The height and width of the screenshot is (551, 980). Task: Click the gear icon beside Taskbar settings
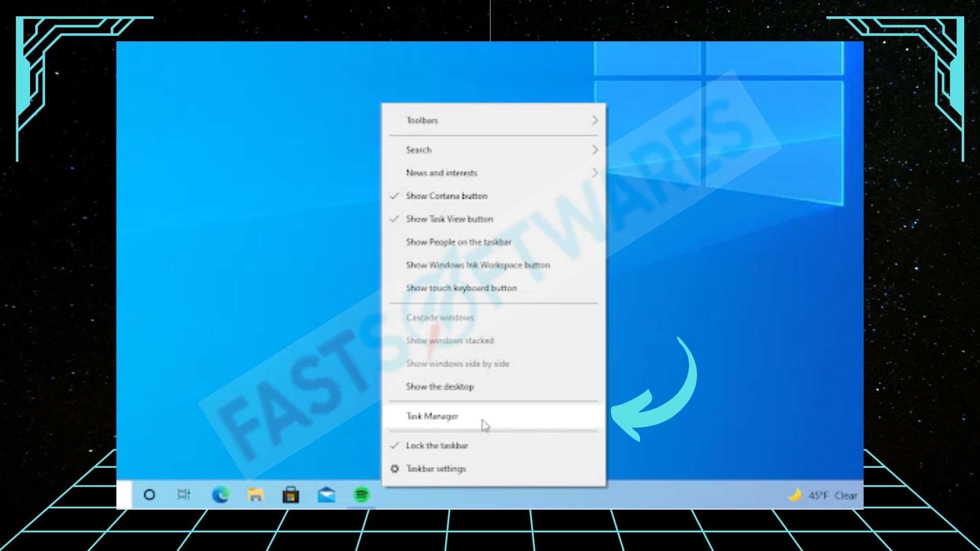(395, 468)
